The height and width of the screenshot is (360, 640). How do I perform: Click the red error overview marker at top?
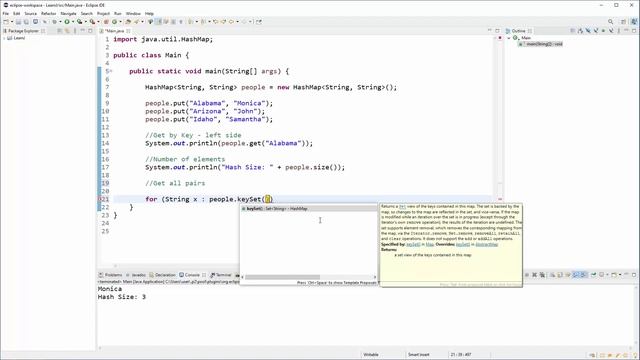click(x=500, y=38)
